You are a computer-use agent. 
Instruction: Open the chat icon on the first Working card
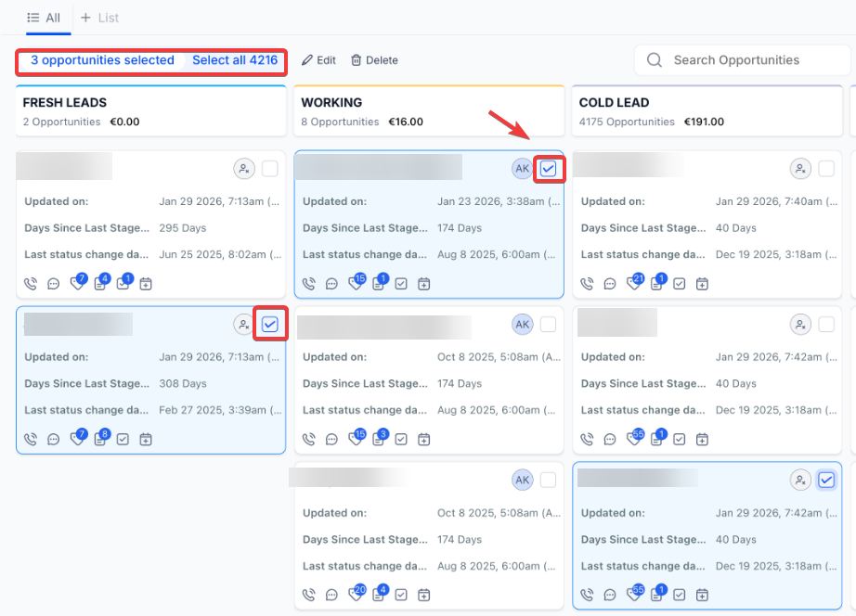tap(331, 284)
